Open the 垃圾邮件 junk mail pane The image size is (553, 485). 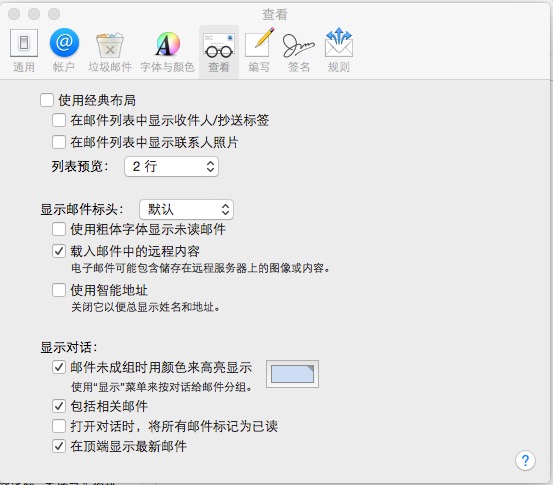coord(110,50)
